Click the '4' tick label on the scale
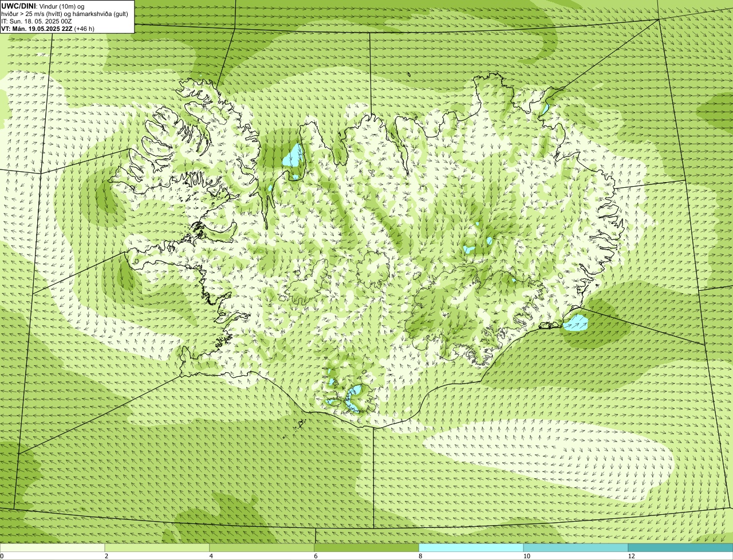This screenshot has width=733, height=560. click(x=211, y=556)
